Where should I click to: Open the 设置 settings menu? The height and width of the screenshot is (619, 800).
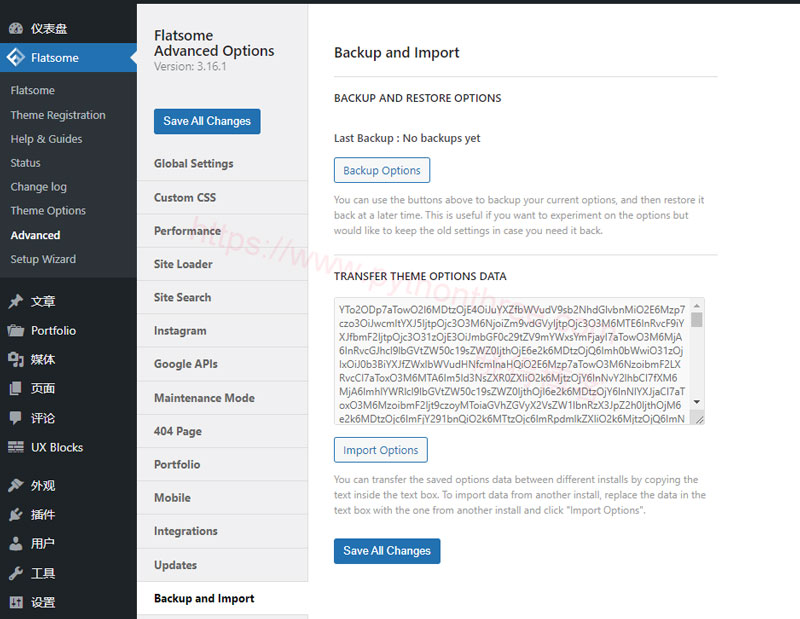(x=68, y=602)
